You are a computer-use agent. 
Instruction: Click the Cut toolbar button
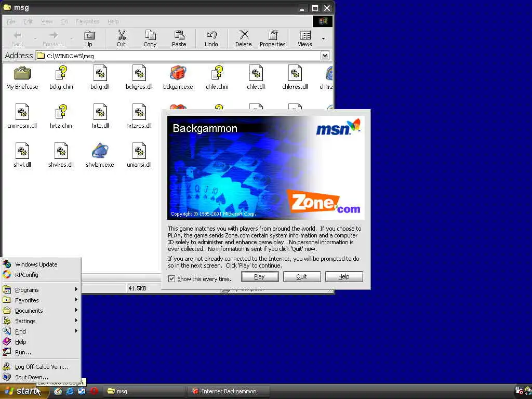coord(121,38)
